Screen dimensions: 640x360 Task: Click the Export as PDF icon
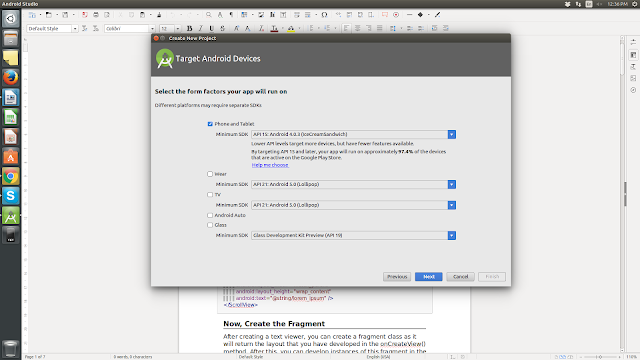tap(84, 15)
